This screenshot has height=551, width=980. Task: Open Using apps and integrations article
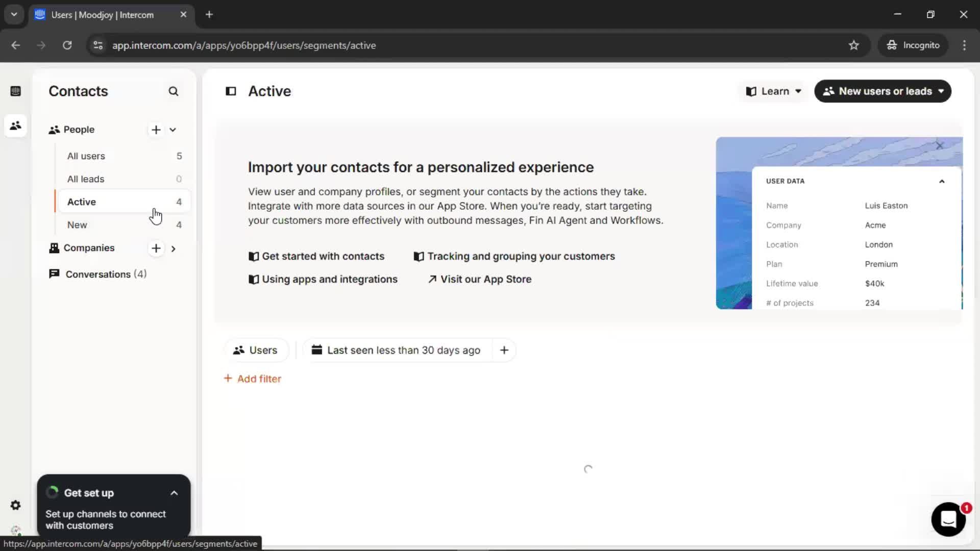(323, 280)
